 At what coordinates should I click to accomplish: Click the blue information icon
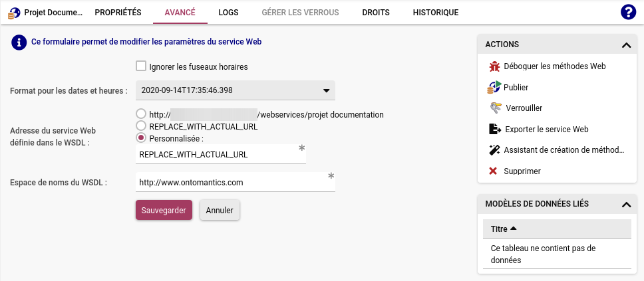tap(19, 43)
